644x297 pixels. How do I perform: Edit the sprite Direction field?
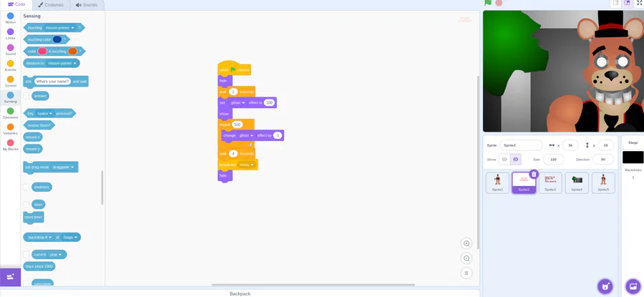coord(603,160)
